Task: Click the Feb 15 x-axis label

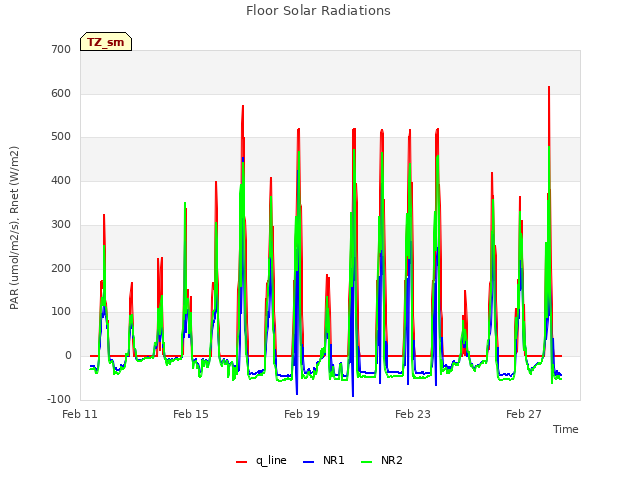Action: [x=191, y=414]
